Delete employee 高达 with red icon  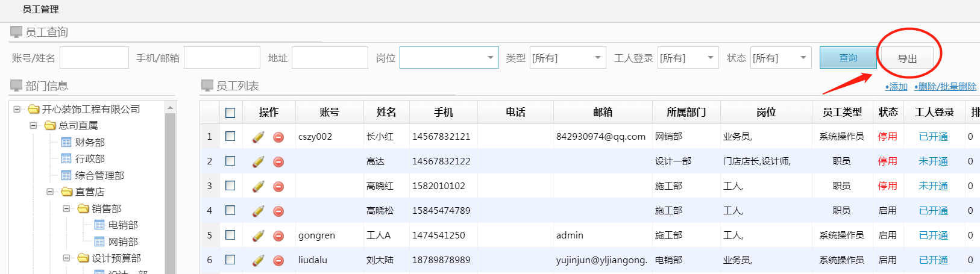tap(278, 161)
